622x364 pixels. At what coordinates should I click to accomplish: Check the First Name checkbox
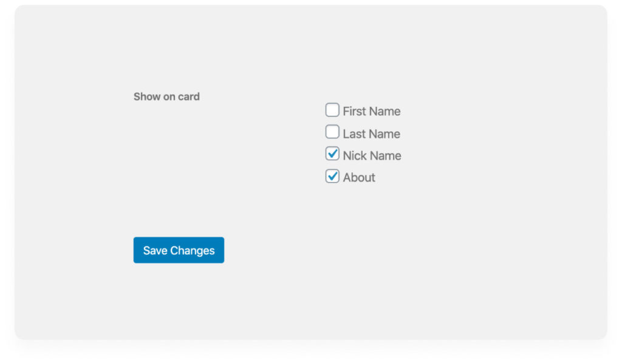click(x=332, y=110)
